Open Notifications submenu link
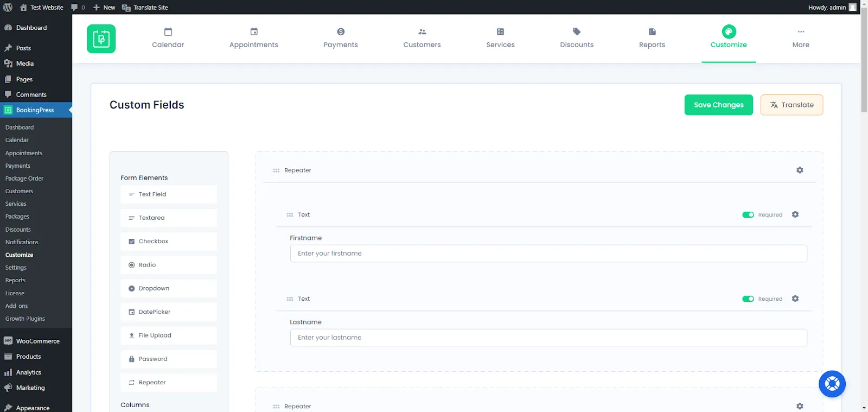The width and height of the screenshot is (868, 412). click(22, 242)
